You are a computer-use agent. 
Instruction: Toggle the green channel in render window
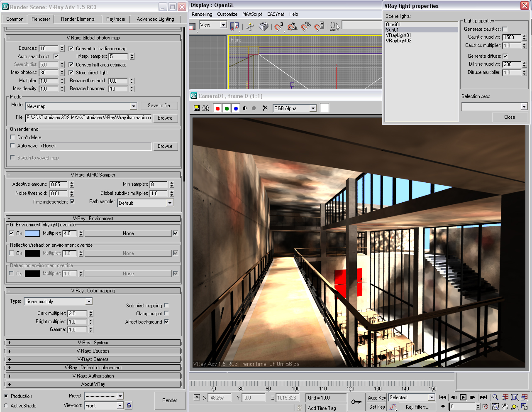pos(227,108)
